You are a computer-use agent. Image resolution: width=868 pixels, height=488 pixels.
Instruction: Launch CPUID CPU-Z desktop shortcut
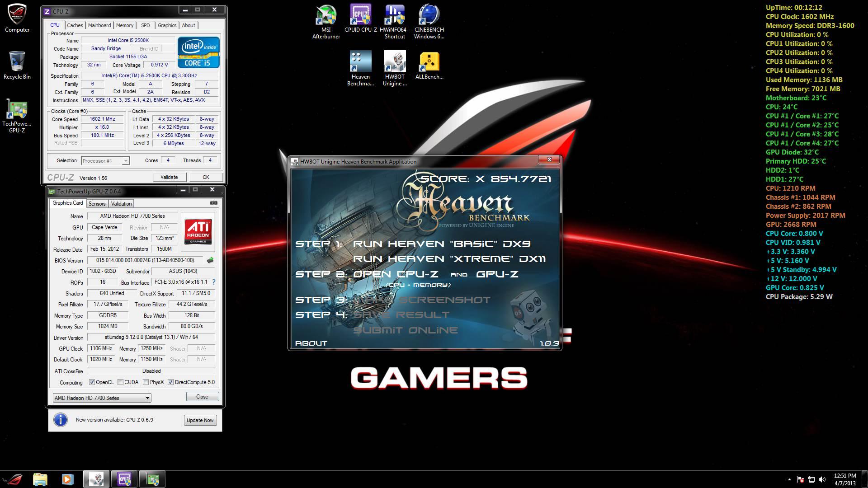360,19
